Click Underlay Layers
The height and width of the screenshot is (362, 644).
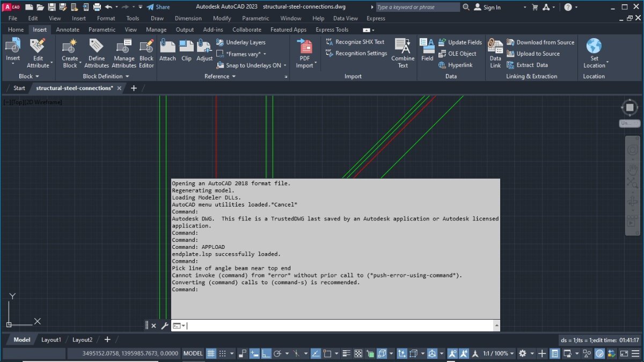(x=240, y=42)
